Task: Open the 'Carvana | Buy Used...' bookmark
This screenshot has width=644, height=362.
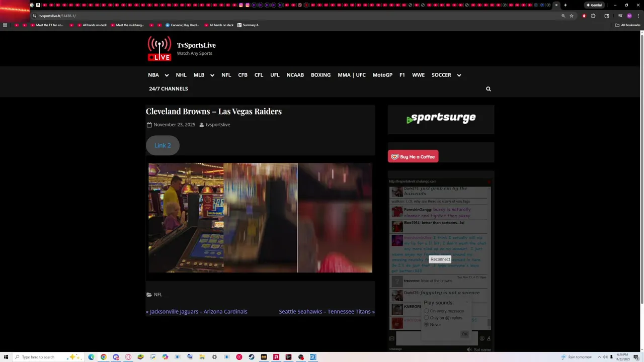Action: (182, 25)
